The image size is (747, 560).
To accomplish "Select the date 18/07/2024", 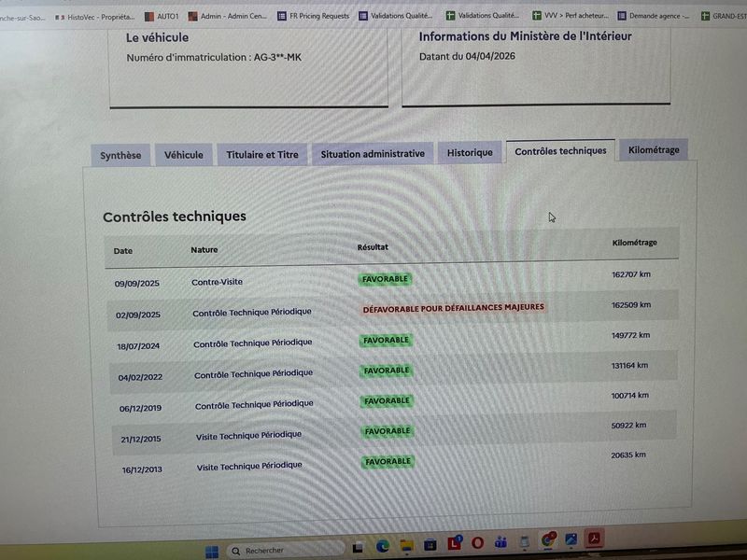I will point(138,346).
